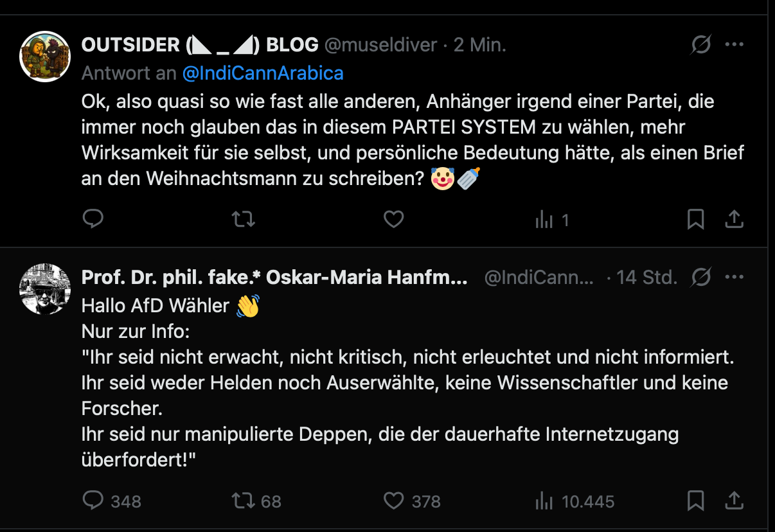Retweet the Hanfmann post with 68 retweets

click(x=256, y=501)
